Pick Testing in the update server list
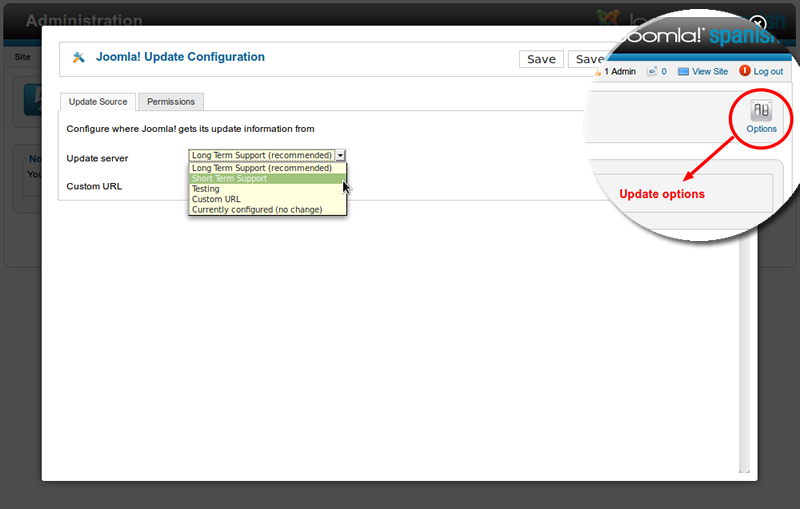Viewport: 800px width, 509px height. [267, 189]
